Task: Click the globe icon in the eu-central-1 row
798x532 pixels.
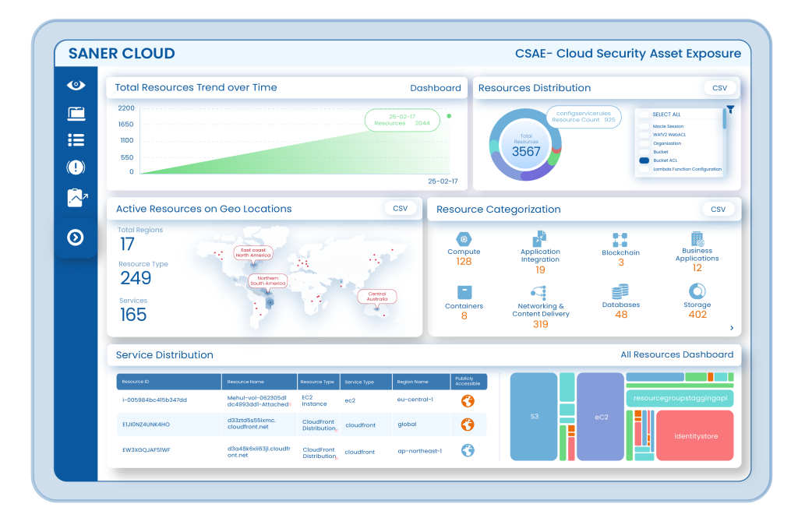Action: (468, 401)
